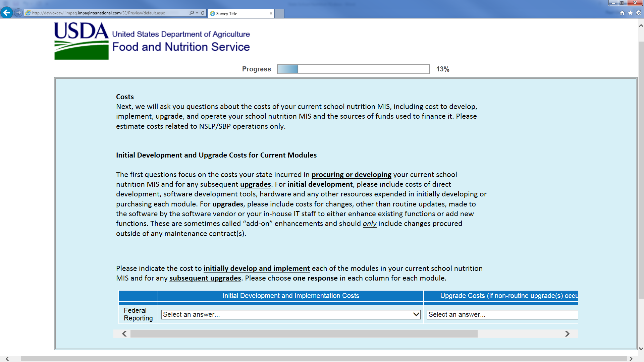Open address bar autocomplete dropdown arrow
Image resolution: width=644 pixels, height=362 pixels.
(x=197, y=13)
